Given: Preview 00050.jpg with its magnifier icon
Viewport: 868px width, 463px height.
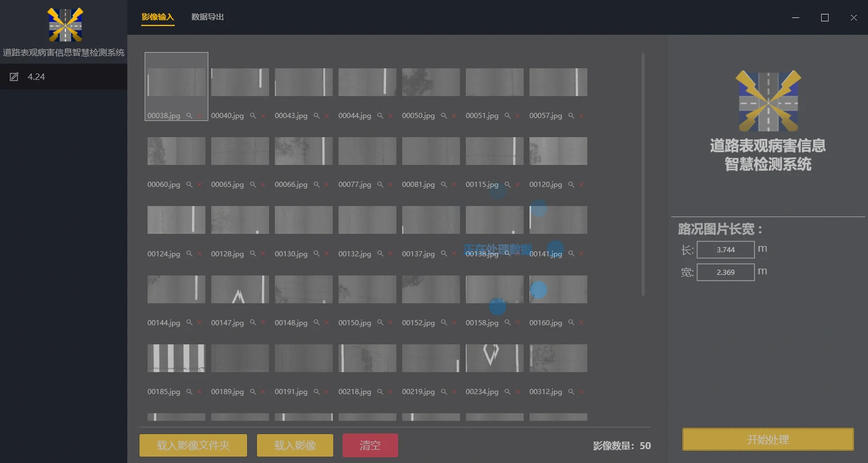Looking at the screenshot, I should point(444,116).
